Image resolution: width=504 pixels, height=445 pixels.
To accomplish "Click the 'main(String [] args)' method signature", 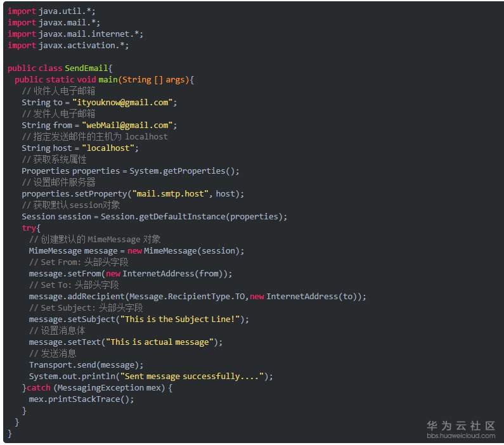I will (x=144, y=80).
